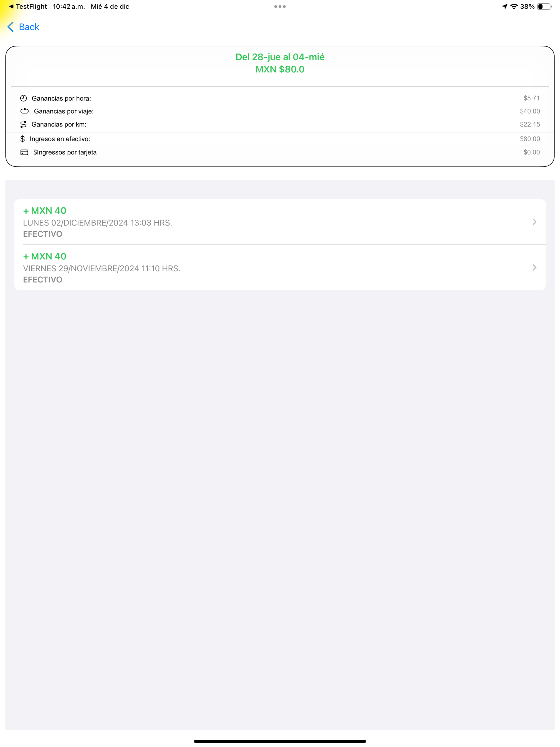
Task: Open the Viernes 29/Noviembre/2024 11:10 trip
Action: (x=280, y=268)
